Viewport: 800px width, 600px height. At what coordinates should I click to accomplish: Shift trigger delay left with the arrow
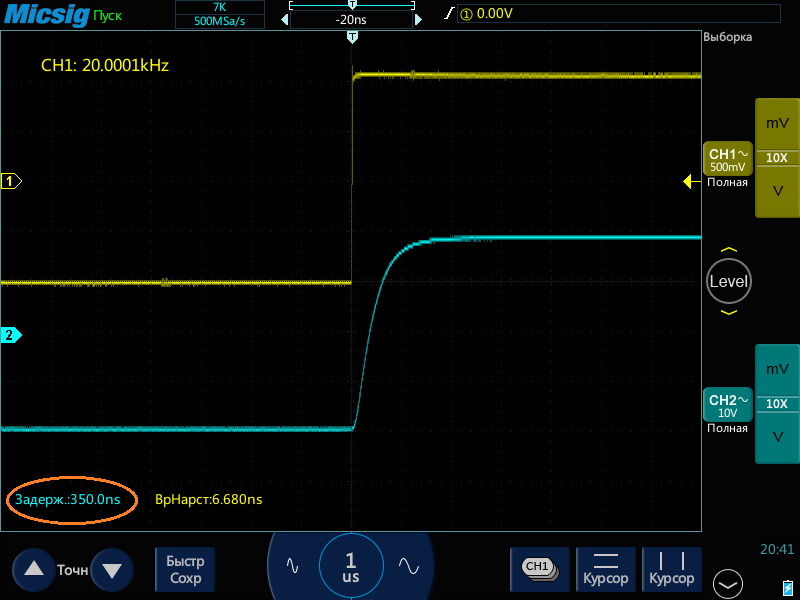[x=285, y=20]
